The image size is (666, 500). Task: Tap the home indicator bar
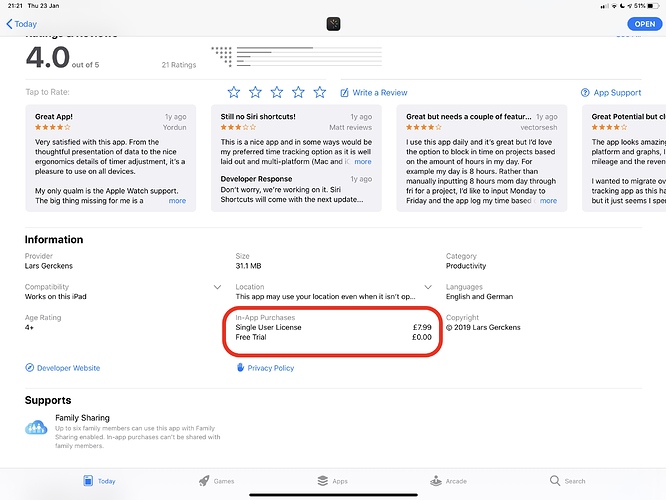(333, 494)
